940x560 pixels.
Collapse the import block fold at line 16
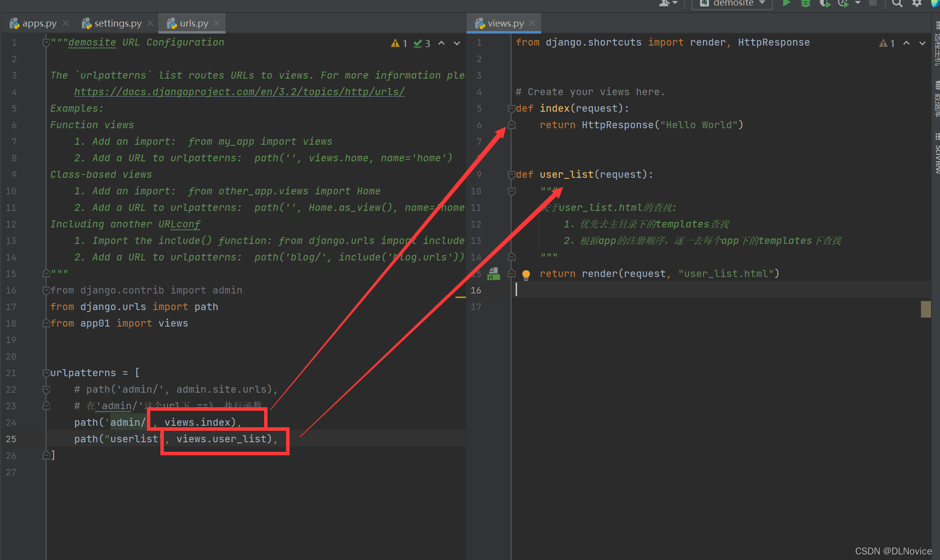pyautogui.click(x=46, y=291)
